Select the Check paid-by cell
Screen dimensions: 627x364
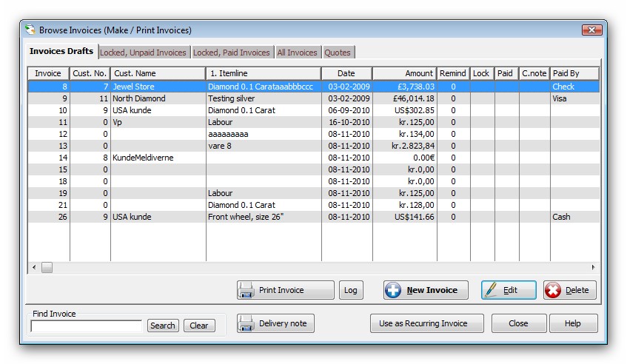click(574, 87)
